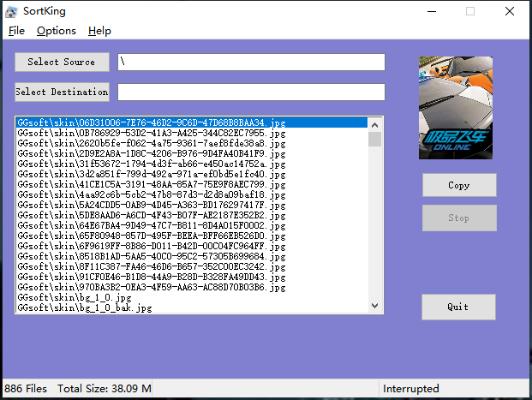
Task: Select file 2620b5fe-f062-4a75-9361-7aef8fde38a8.jpg
Action: [192, 143]
